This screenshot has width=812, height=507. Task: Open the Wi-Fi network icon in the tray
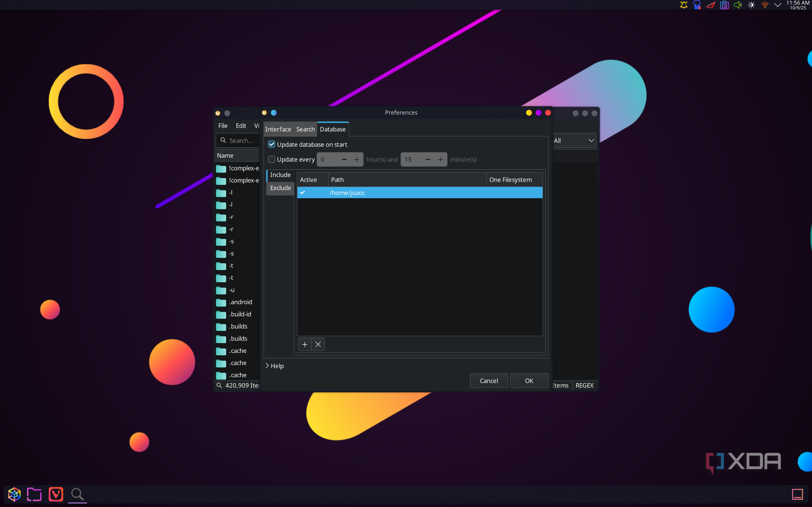pyautogui.click(x=764, y=5)
